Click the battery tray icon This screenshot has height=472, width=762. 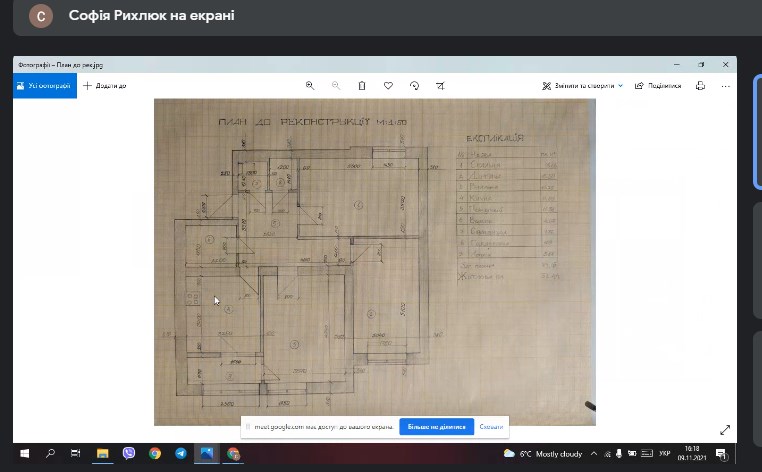tap(632, 454)
